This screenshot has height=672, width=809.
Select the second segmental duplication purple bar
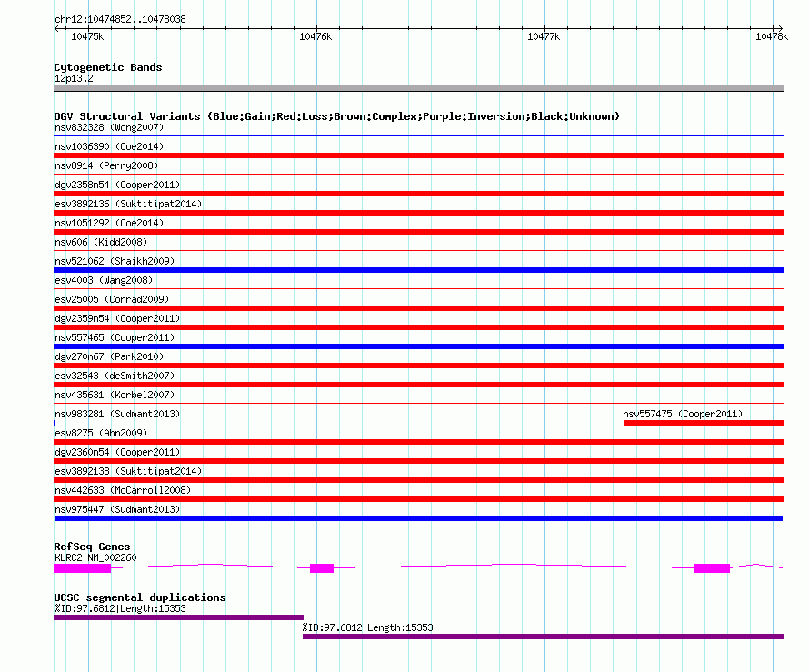click(543, 637)
